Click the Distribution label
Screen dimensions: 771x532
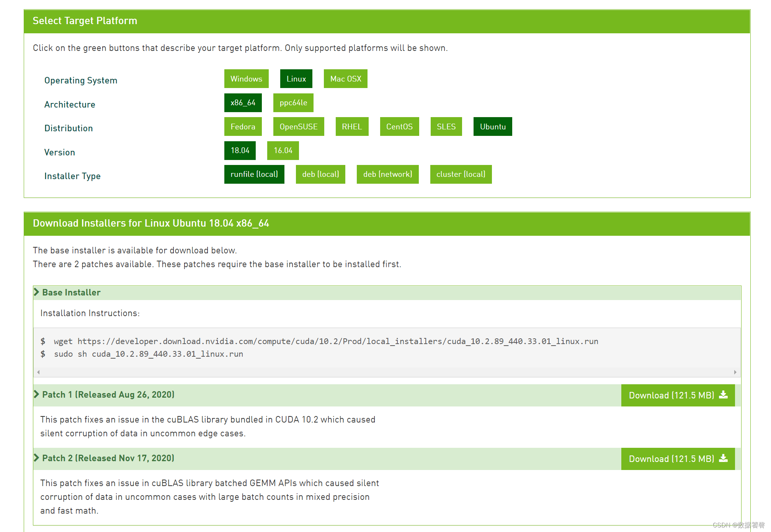pos(69,128)
